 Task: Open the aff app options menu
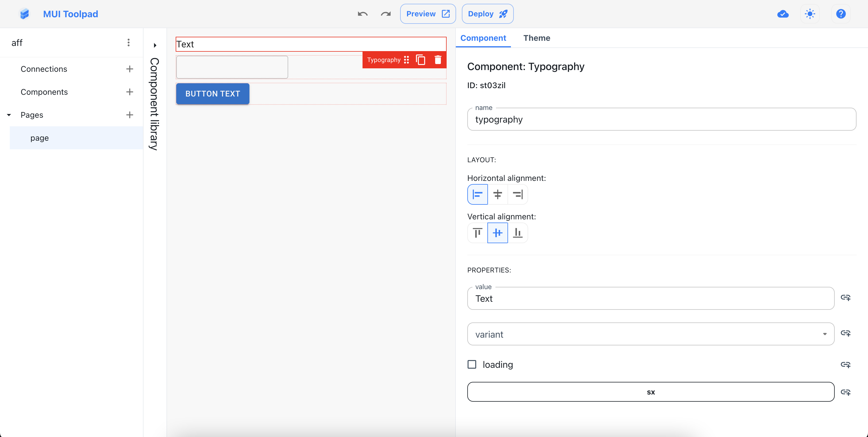pyautogui.click(x=128, y=42)
